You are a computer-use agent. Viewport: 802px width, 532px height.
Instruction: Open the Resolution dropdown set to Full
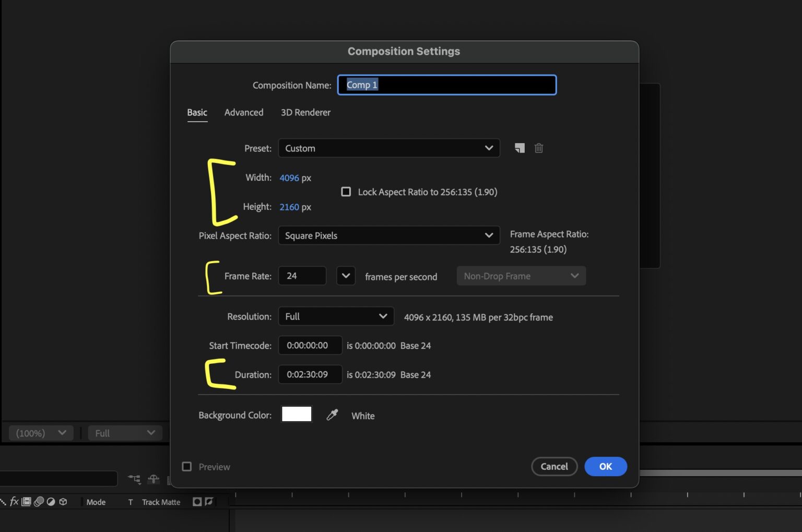336,316
